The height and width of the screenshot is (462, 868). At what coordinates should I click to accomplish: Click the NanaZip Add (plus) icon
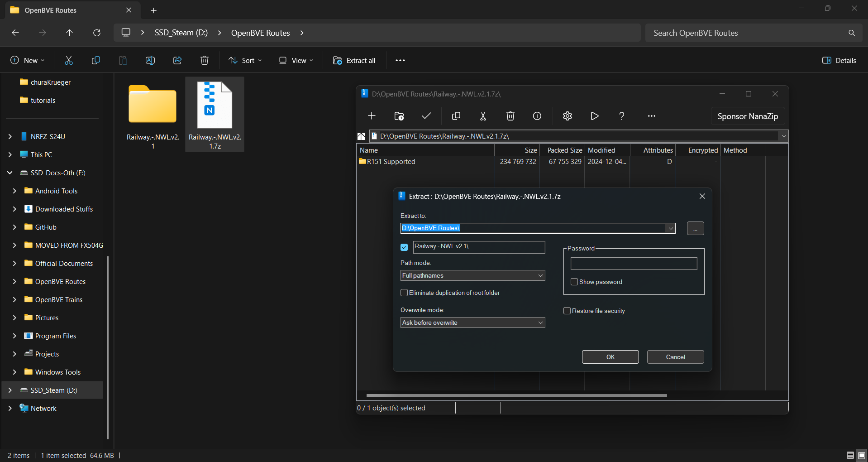(372, 116)
